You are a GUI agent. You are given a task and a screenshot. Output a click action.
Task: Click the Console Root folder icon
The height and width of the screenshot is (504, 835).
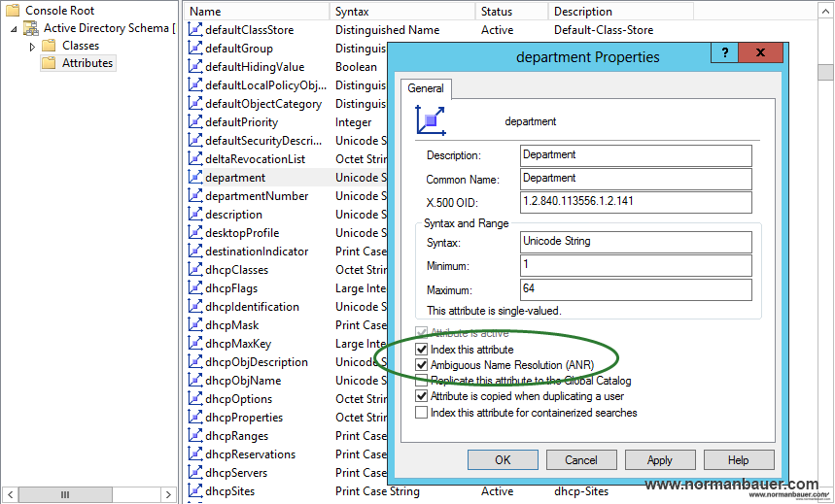click(13, 10)
